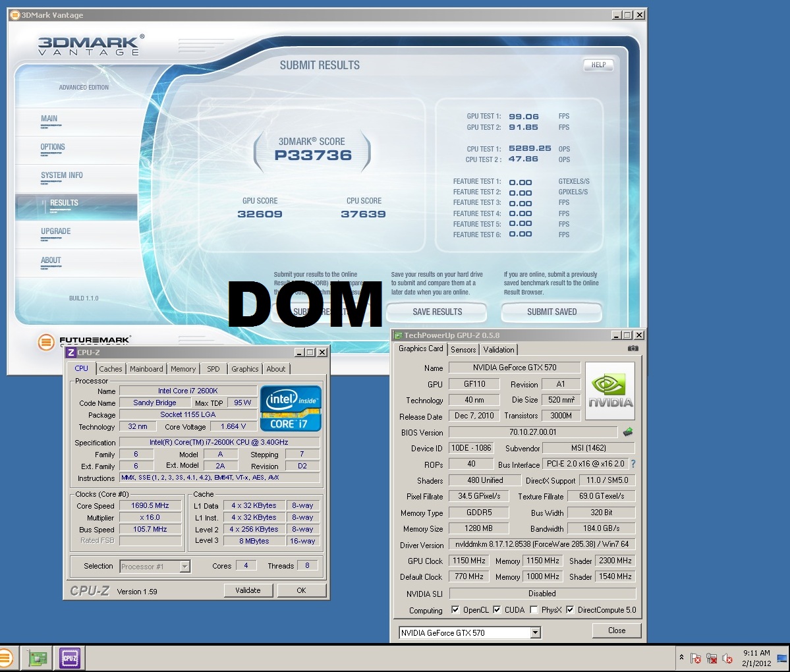This screenshot has height=672, width=790.
Task: Open the NVIDIA GeForce GTX 570 dropdown
Action: [x=535, y=632]
